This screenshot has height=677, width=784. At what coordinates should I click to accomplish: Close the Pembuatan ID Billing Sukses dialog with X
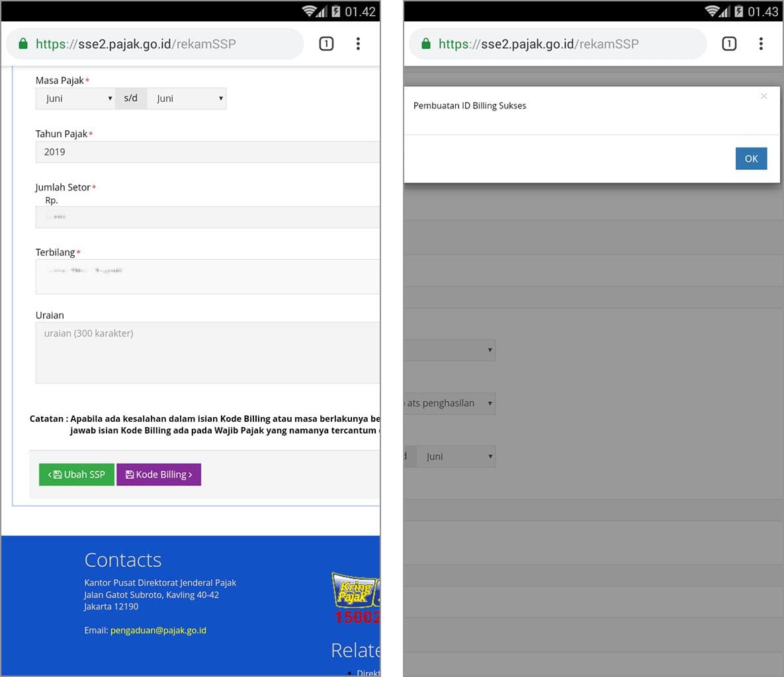click(763, 97)
